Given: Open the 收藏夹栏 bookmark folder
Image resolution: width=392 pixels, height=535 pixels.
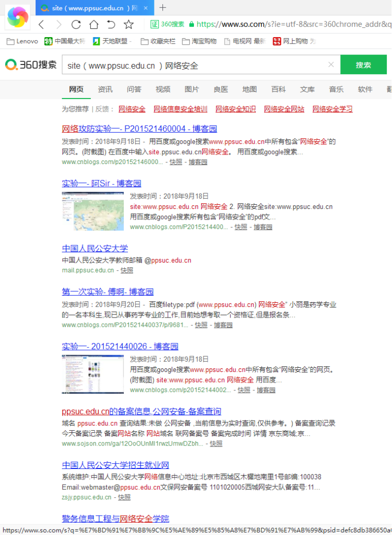Looking at the screenshot, I should [158, 41].
